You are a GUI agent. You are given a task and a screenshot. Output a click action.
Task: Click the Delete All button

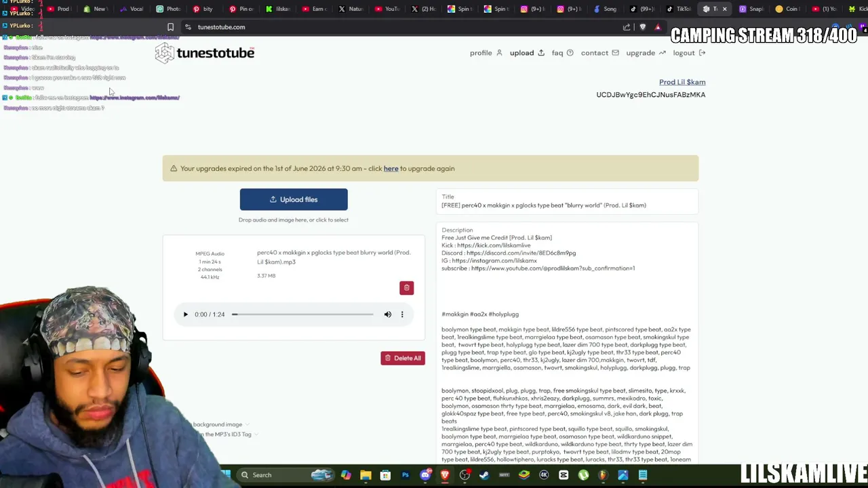(x=403, y=358)
